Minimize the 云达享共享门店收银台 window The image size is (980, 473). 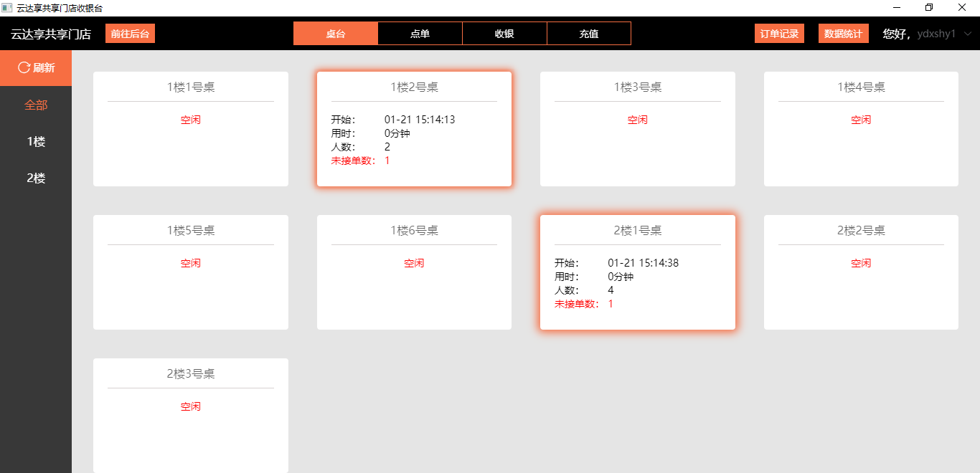(x=897, y=8)
